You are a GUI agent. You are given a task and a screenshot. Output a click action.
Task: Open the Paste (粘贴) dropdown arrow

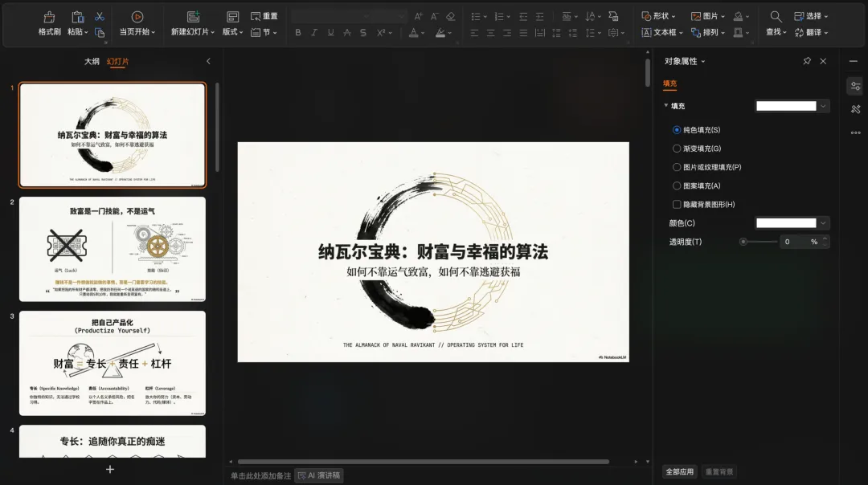point(86,33)
